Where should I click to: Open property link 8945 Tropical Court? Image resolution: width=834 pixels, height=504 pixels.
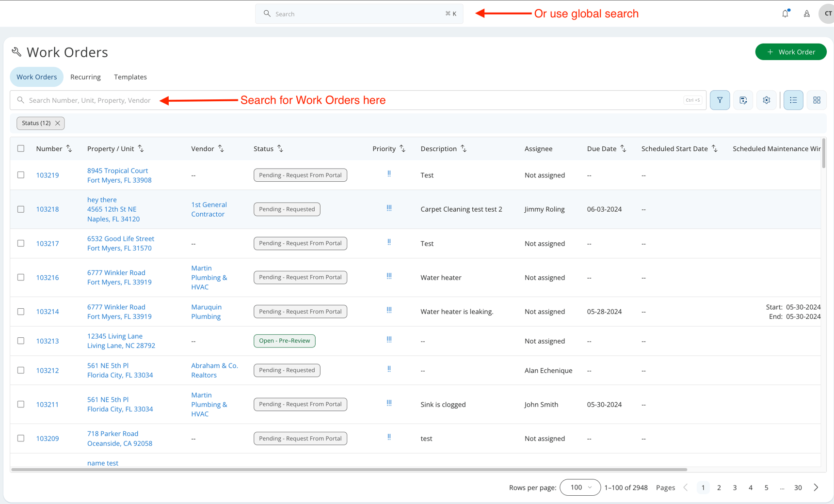pos(117,171)
